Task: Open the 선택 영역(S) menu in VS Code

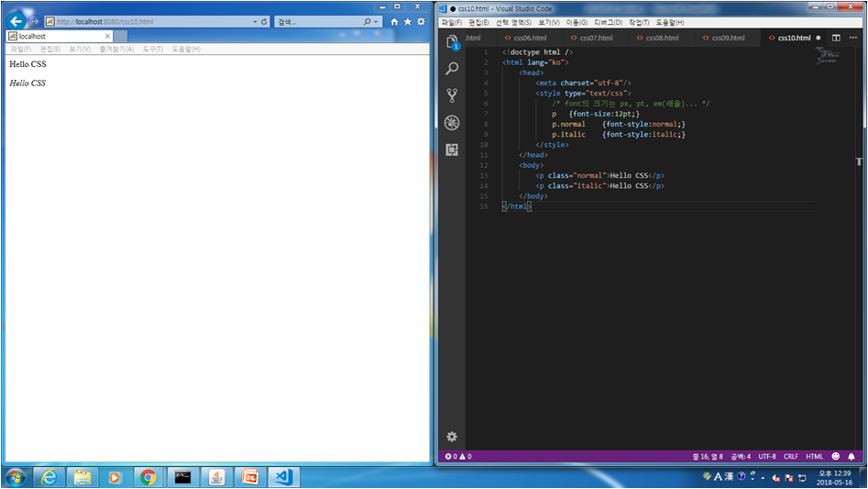Action: coord(513,23)
